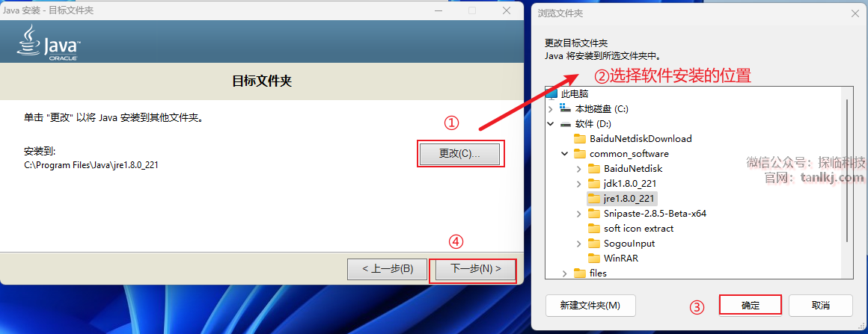Expand BaiduNetdisk folder node
The width and height of the screenshot is (868, 334).
coord(579,169)
